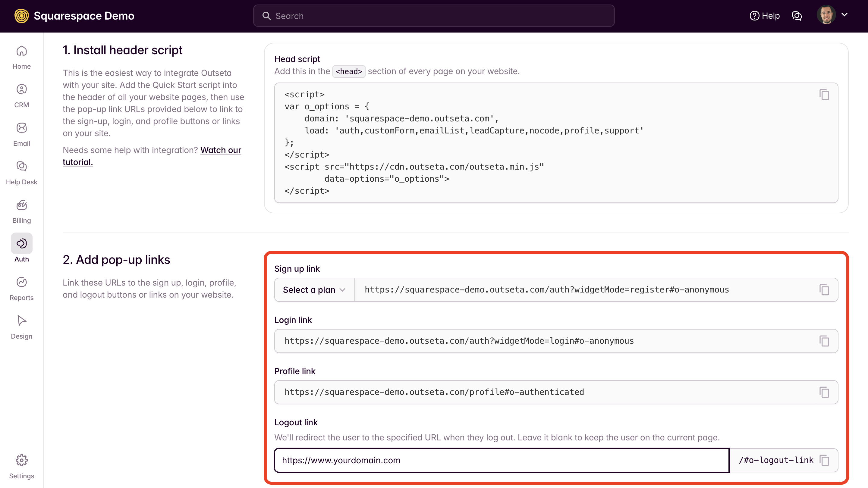
Task: Copy the profile link URL
Action: pyautogui.click(x=824, y=392)
